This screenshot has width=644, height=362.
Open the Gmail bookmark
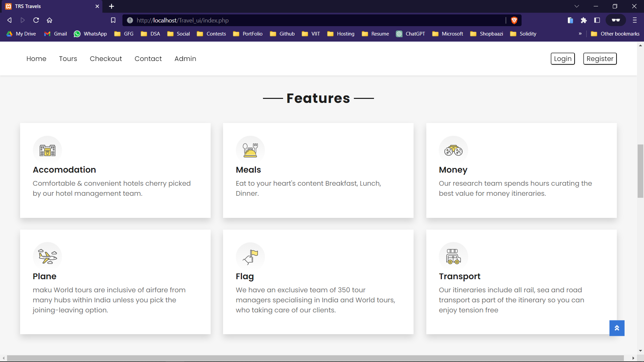[x=55, y=34]
